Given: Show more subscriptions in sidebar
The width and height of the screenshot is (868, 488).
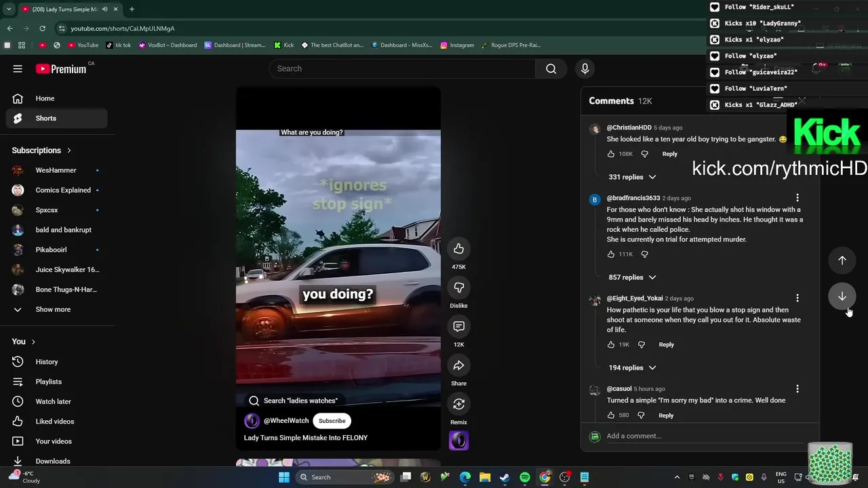Looking at the screenshot, I should tap(53, 310).
